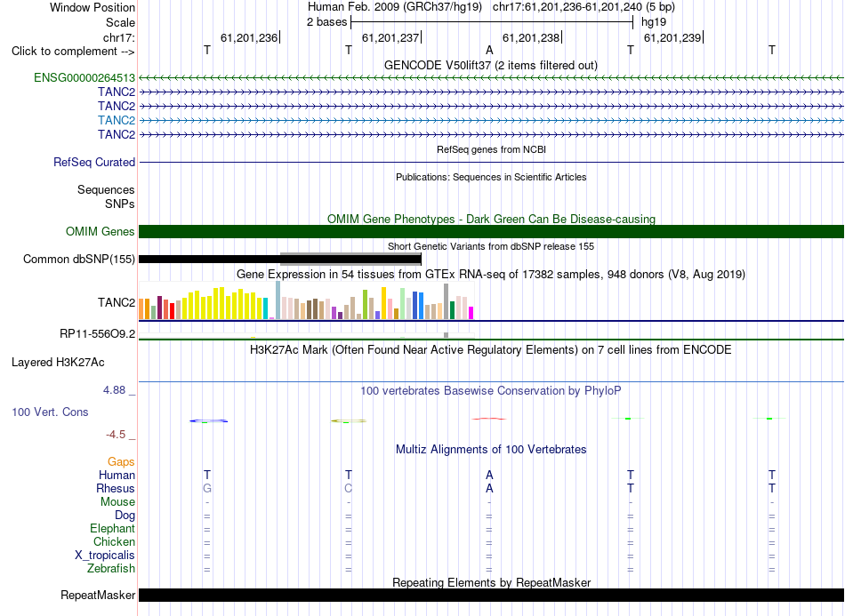Click position label 61,201,237
The image size is (845, 616).
390,37
